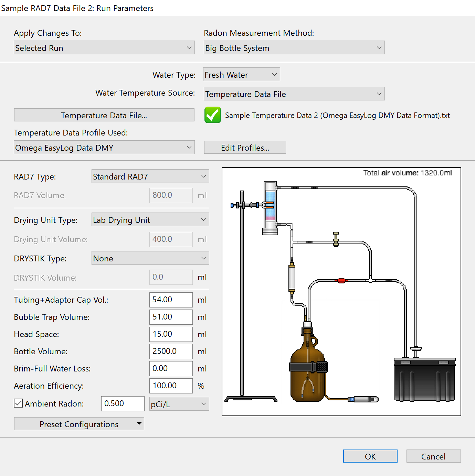Click the retort stand base in the diagram
475x476 pixels.
click(x=251, y=399)
